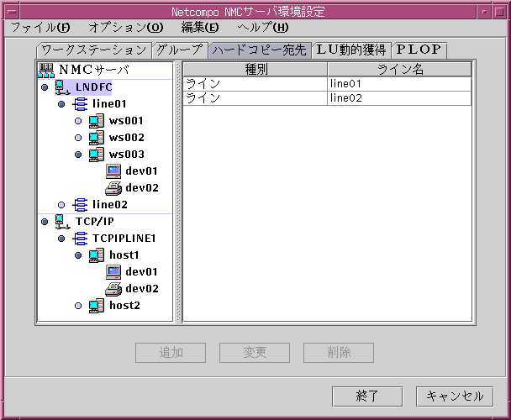This screenshot has width=511, height=420.
Task: Click the dev01 display icon under host1
Action: tap(113, 272)
